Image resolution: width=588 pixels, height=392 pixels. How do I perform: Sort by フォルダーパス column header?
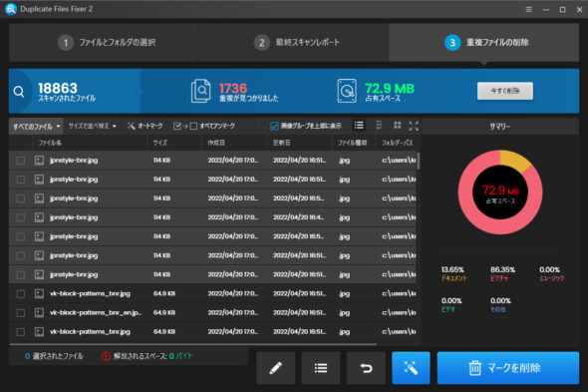pyautogui.click(x=397, y=143)
